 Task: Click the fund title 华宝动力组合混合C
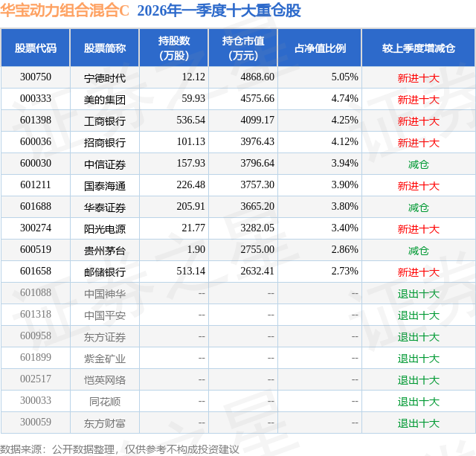click(65, 10)
